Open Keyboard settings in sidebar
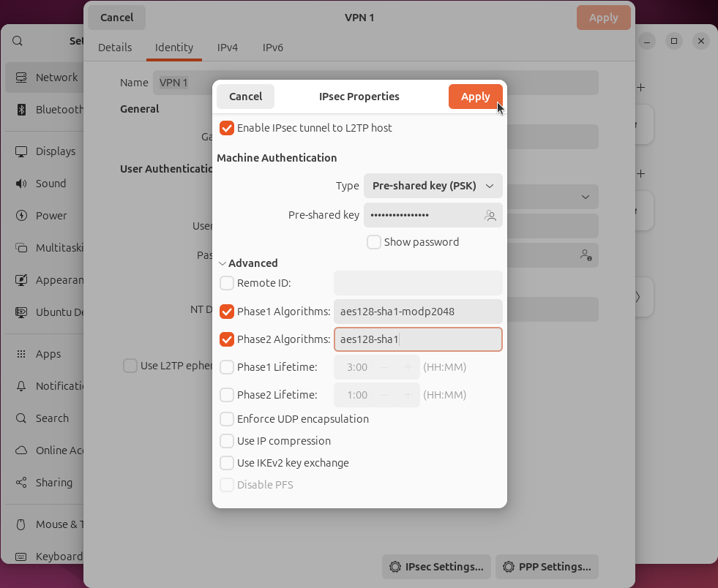The image size is (718, 588). click(45, 557)
